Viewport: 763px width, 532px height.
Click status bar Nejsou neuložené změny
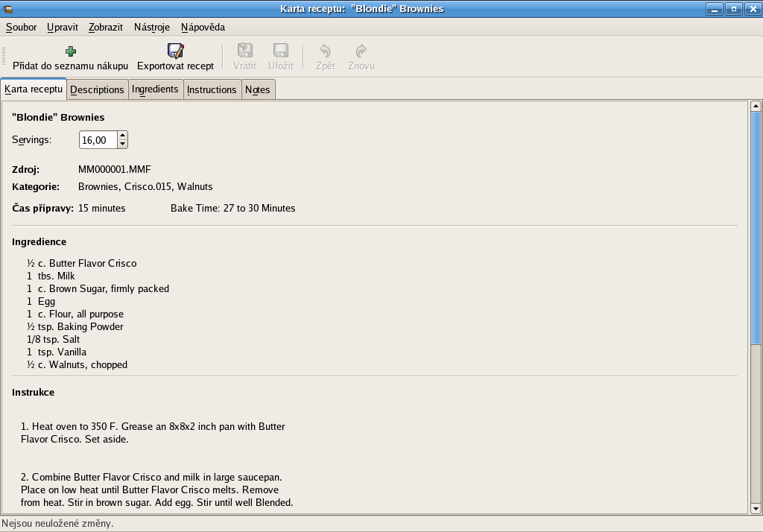[57, 524]
